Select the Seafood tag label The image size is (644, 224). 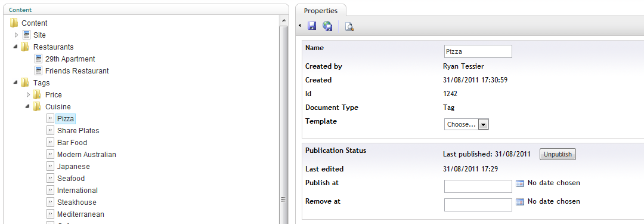(71, 178)
